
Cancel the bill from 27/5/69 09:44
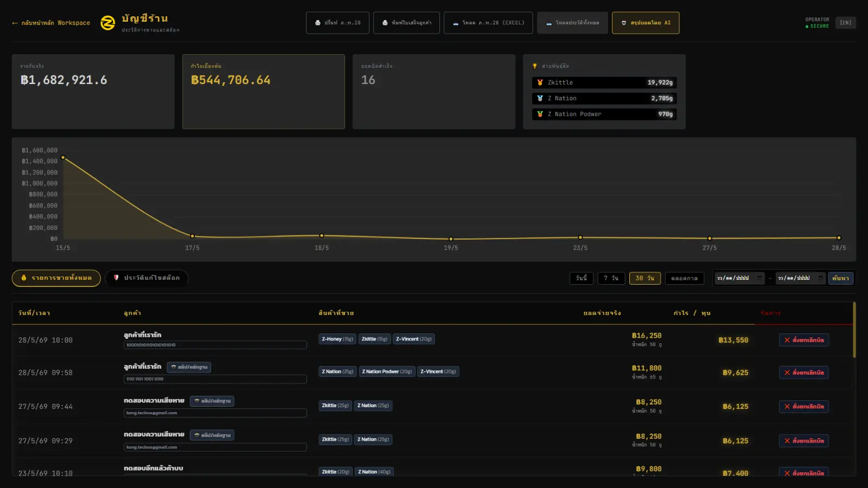(x=804, y=406)
